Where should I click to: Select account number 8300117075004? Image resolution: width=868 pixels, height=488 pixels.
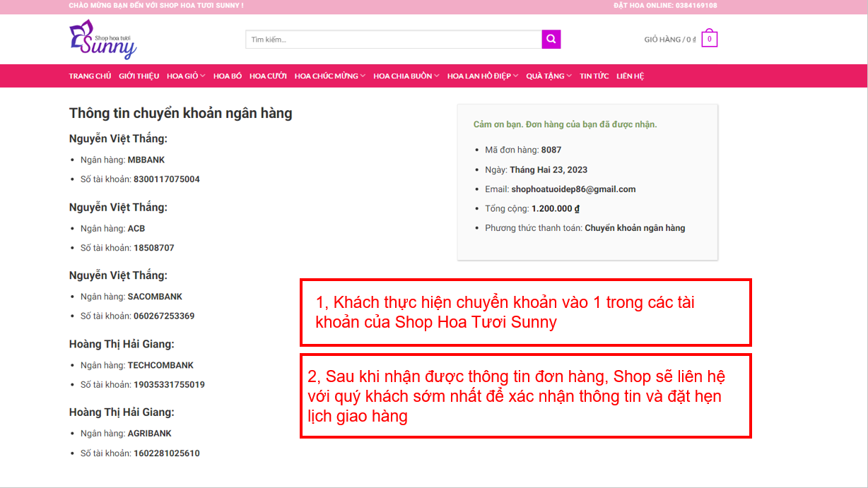pos(167,179)
